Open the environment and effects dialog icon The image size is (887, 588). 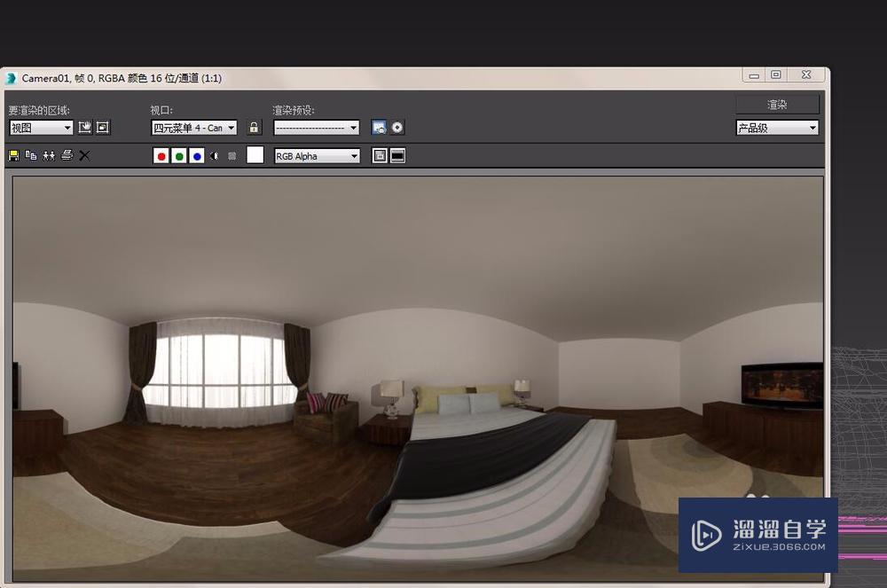397,127
